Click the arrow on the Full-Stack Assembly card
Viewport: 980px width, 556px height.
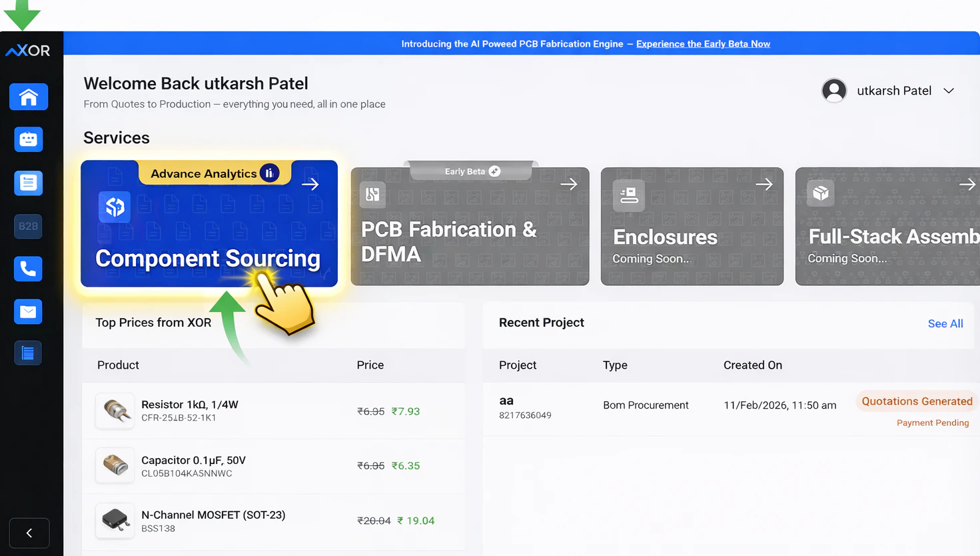tap(967, 184)
